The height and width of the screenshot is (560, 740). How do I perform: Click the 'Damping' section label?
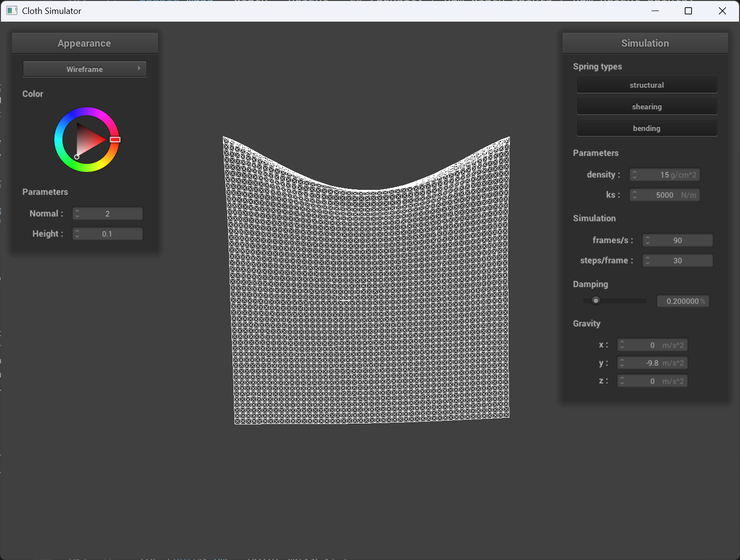point(591,284)
